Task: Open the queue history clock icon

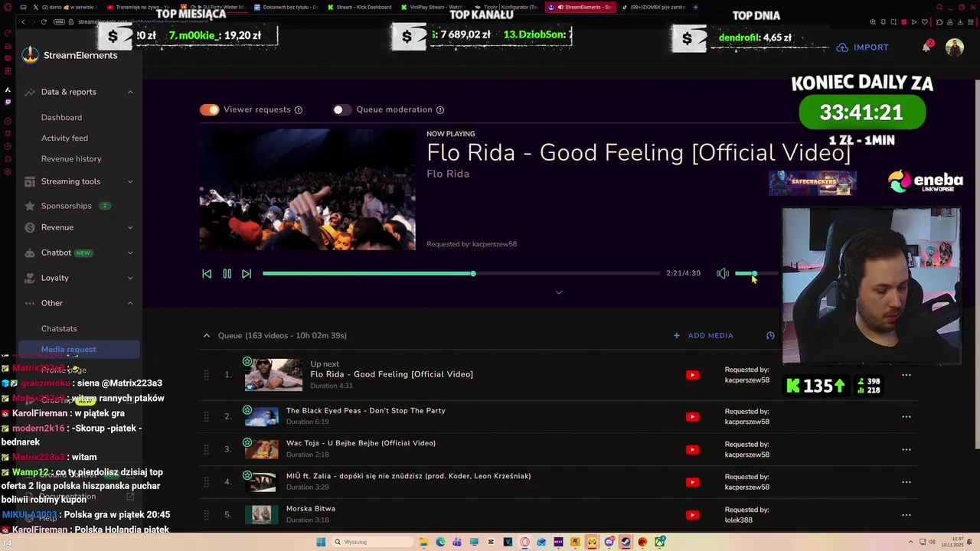Action: point(770,335)
